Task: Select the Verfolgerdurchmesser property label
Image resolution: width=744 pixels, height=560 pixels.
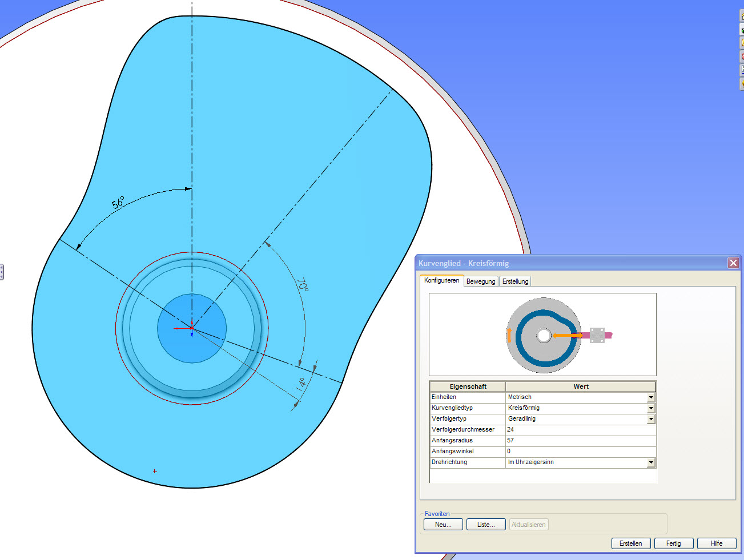Action: (x=463, y=430)
